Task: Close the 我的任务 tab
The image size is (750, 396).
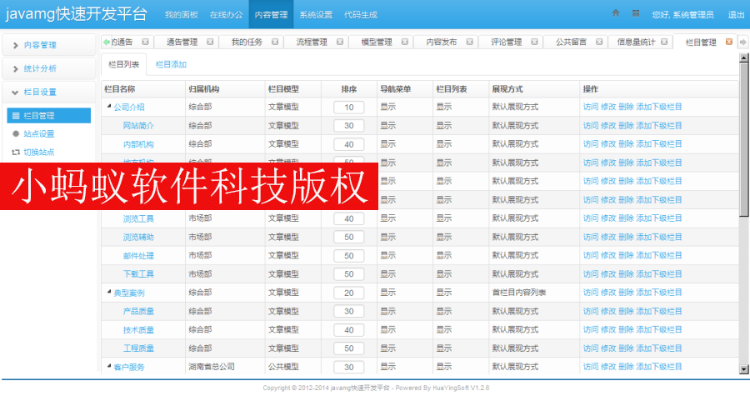Action: 275,42
